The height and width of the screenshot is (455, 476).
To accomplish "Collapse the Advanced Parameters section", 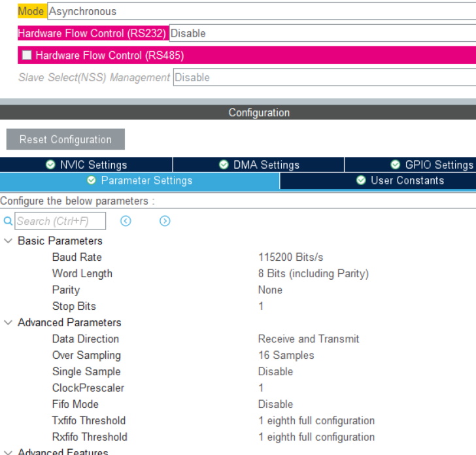I will click(8, 323).
